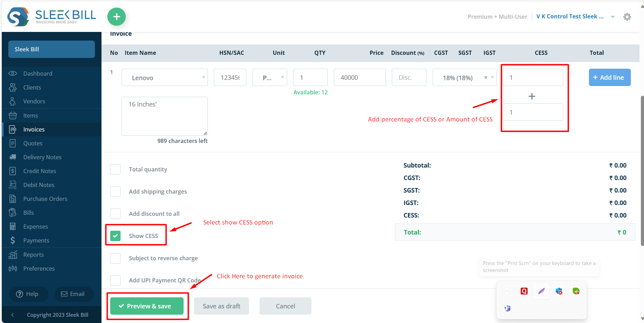
Task: Tick the Add discount to all checkbox
Action: click(x=115, y=214)
